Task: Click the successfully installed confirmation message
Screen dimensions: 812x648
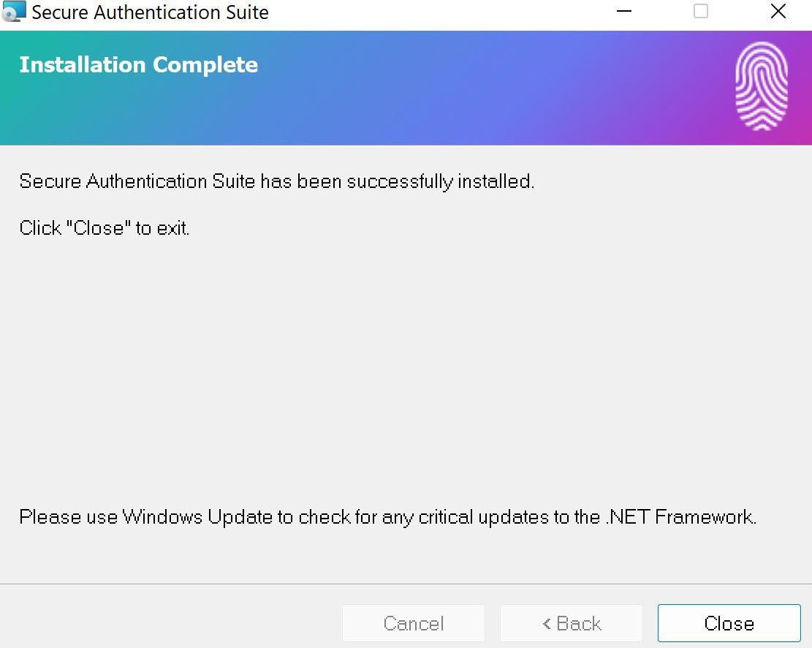Action: tap(276, 181)
